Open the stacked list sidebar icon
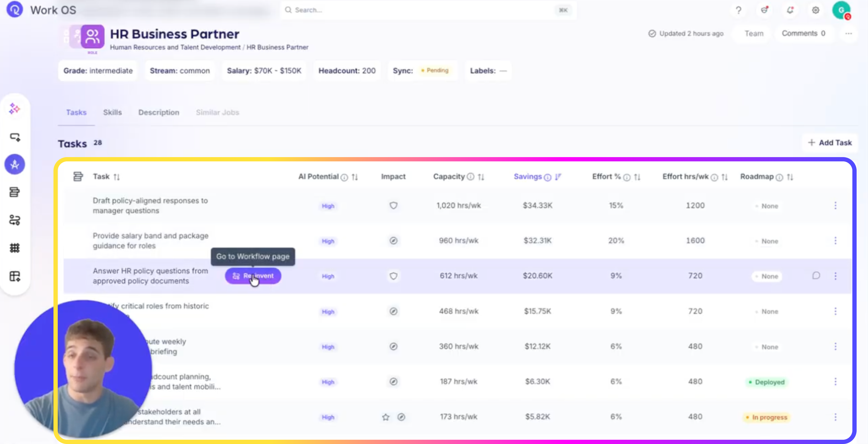Viewport: 868px width, 444px height. coord(15,192)
